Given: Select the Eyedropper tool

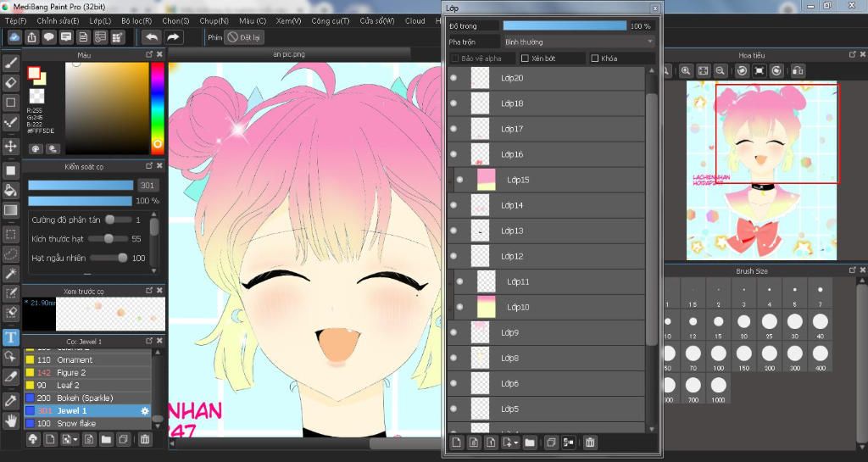Looking at the screenshot, I should point(10,401).
